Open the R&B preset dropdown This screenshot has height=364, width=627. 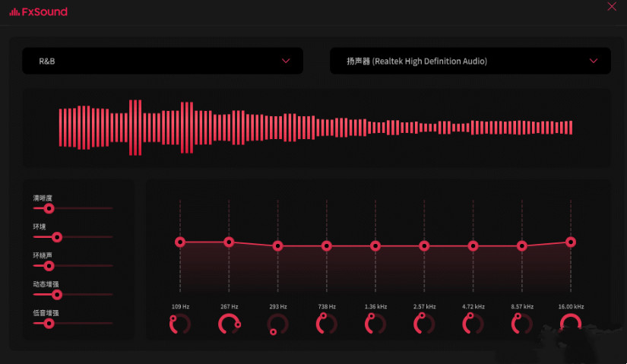[x=163, y=61]
